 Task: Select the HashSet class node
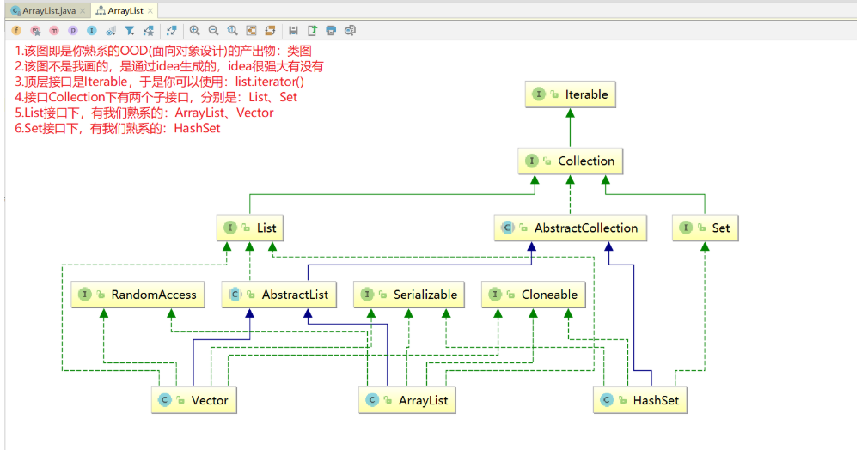coord(640,400)
